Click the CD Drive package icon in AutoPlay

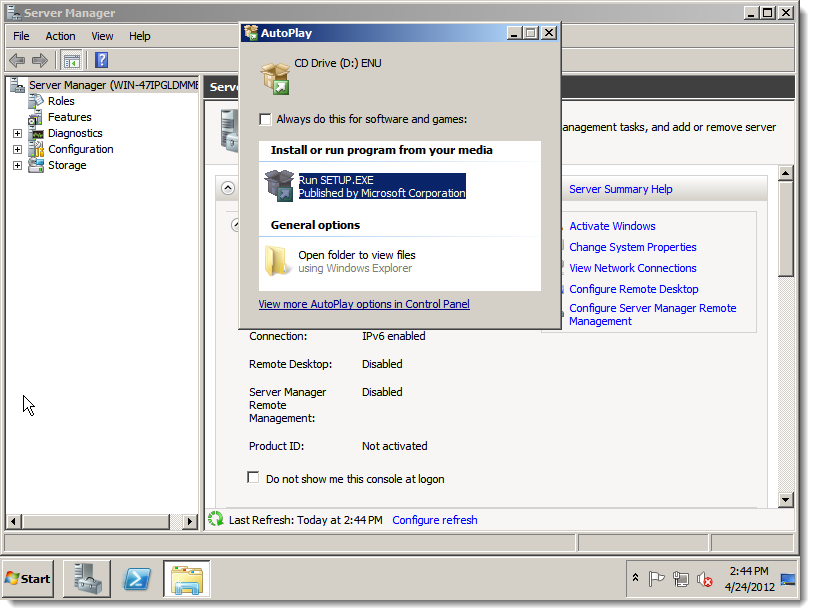pos(275,78)
